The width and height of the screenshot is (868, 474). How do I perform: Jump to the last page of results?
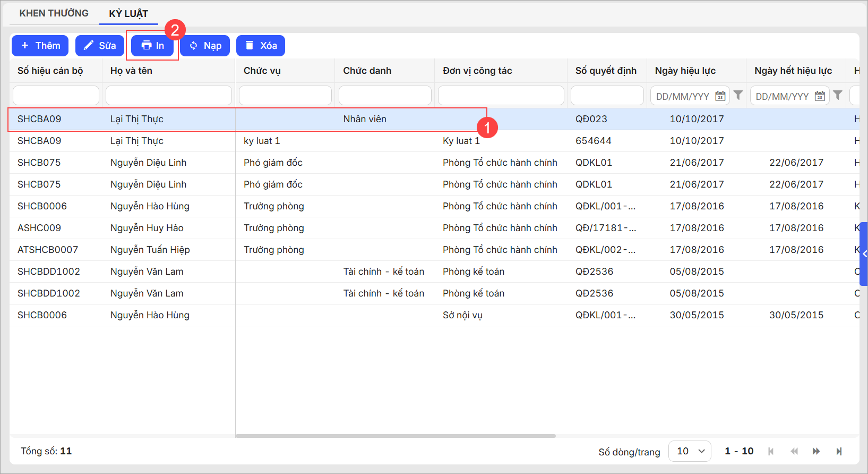click(x=839, y=451)
